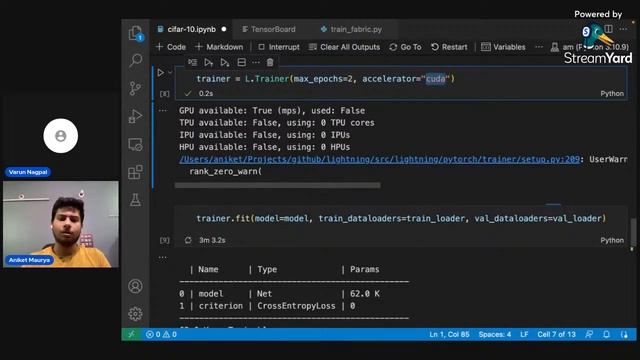The height and width of the screenshot is (360, 640).
Task: Run cell by line in cell toolbar
Action: coord(192,62)
